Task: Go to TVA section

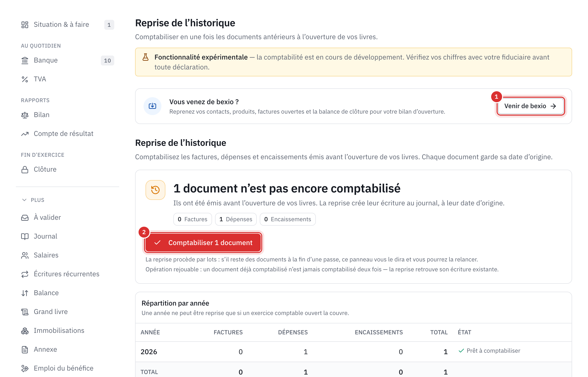Action: coord(68,79)
